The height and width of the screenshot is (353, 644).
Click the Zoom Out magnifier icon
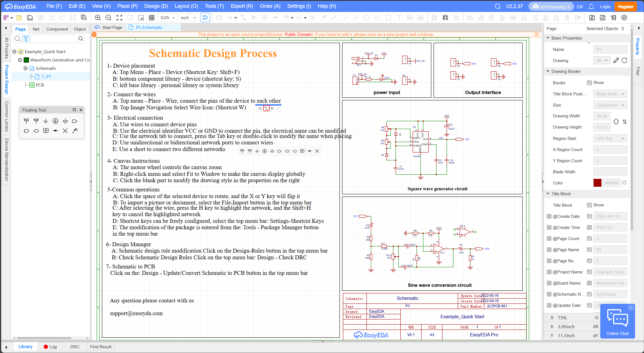click(x=108, y=18)
